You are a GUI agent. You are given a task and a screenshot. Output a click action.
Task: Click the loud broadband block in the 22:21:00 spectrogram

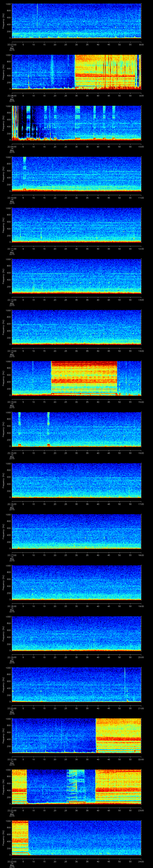click(118, 736)
